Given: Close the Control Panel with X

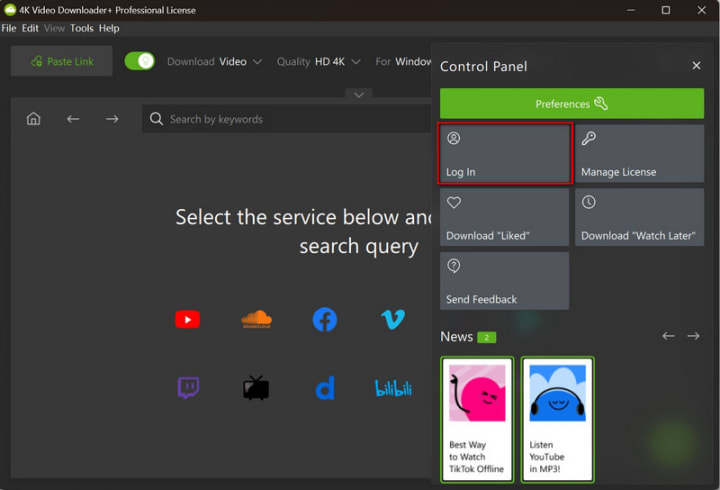Looking at the screenshot, I should pyautogui.click(x=696, y=66).
